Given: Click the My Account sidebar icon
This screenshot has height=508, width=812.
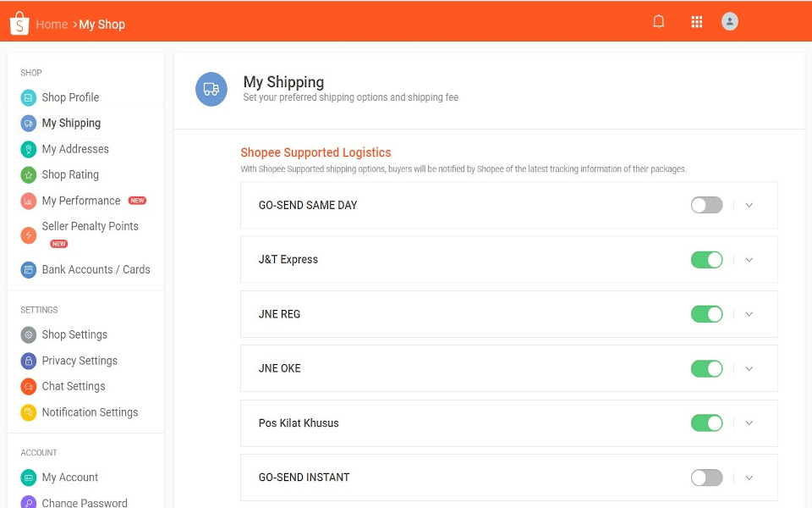Looking at the screenshot, I should click(x=29, y=478).
